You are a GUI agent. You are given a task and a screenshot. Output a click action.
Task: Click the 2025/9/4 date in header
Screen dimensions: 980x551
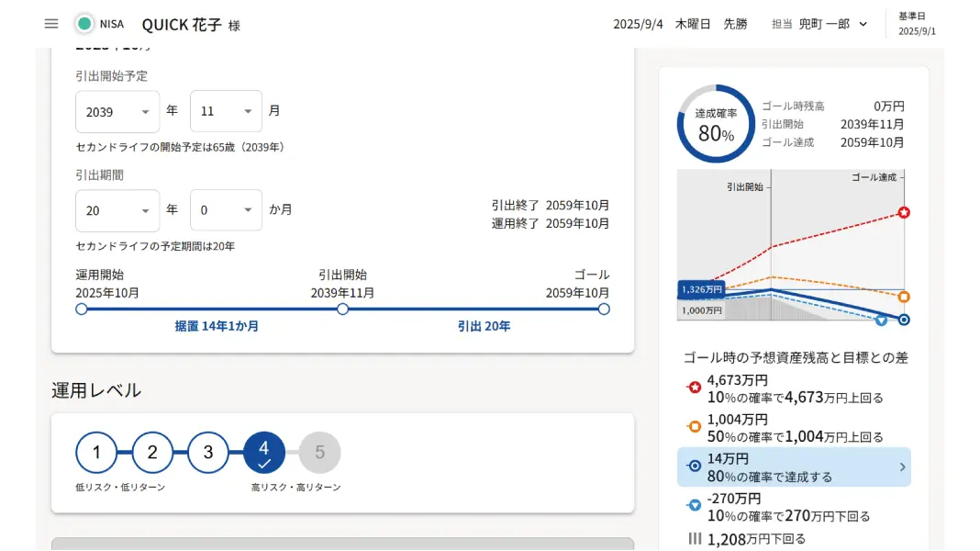(x=638, y=25)
